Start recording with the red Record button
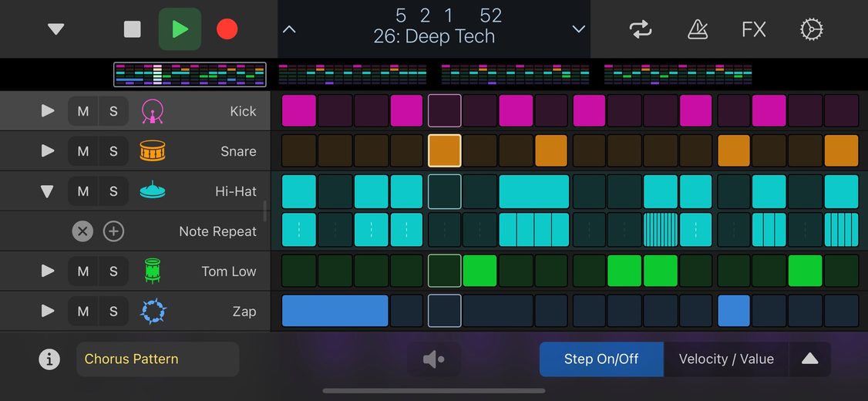The height and width of the screenshot is (401, 868). (x=227, y=29)
